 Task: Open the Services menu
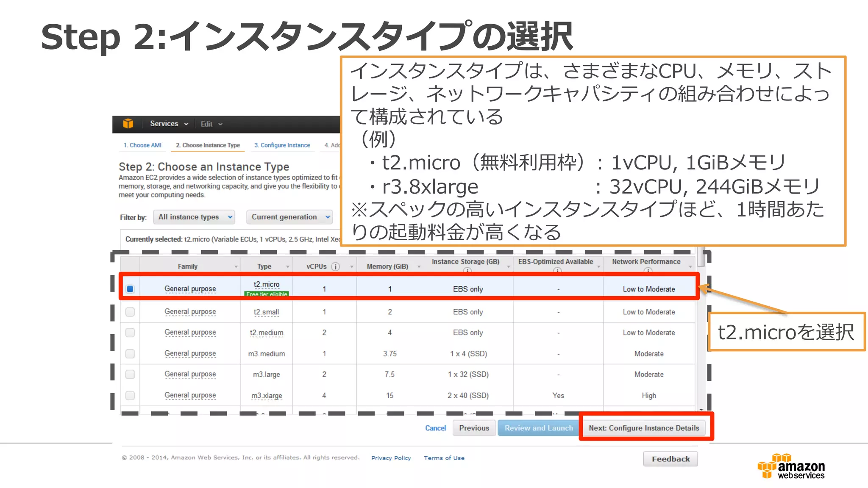[168, 124]
